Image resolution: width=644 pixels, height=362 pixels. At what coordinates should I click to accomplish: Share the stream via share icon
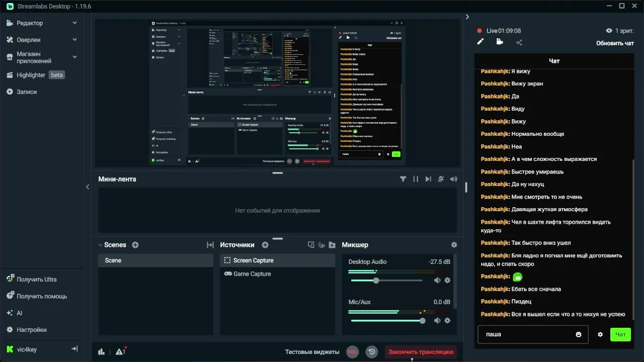point(519,42)
